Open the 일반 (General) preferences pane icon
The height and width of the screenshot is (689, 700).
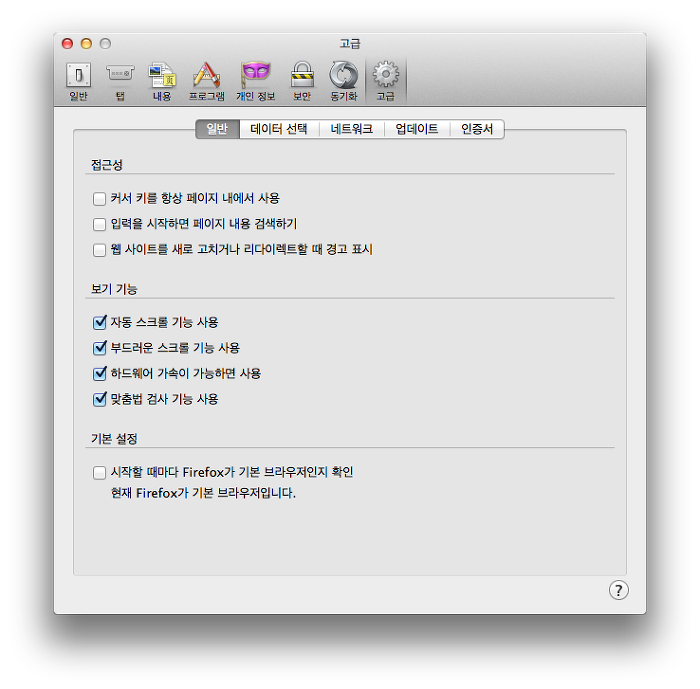tap(79, 75)
